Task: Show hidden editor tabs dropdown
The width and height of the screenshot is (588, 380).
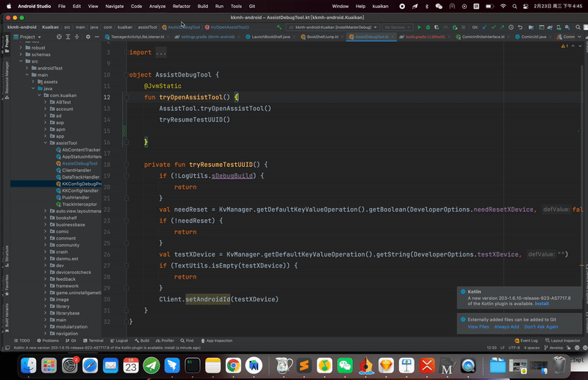Action: coord(579,37)
